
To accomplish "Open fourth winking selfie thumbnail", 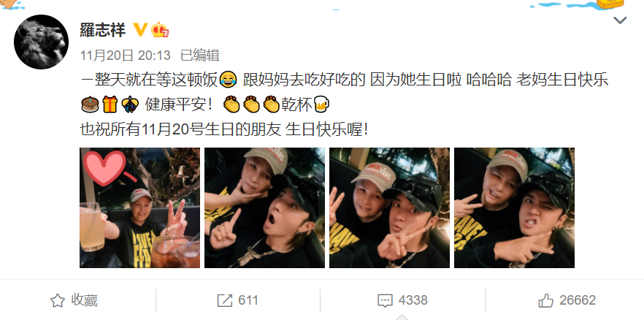I will click(x=514, y=208).
